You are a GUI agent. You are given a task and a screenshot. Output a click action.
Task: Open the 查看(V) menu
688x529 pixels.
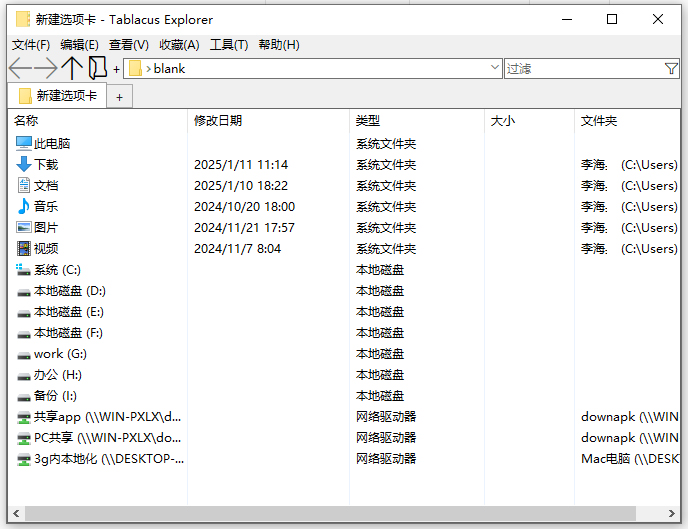129,45
